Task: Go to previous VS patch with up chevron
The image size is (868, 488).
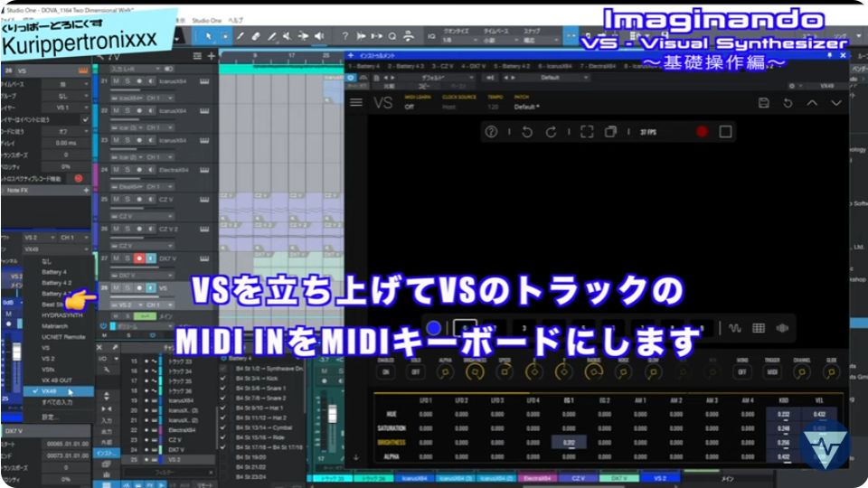Action: click(812, 102)
